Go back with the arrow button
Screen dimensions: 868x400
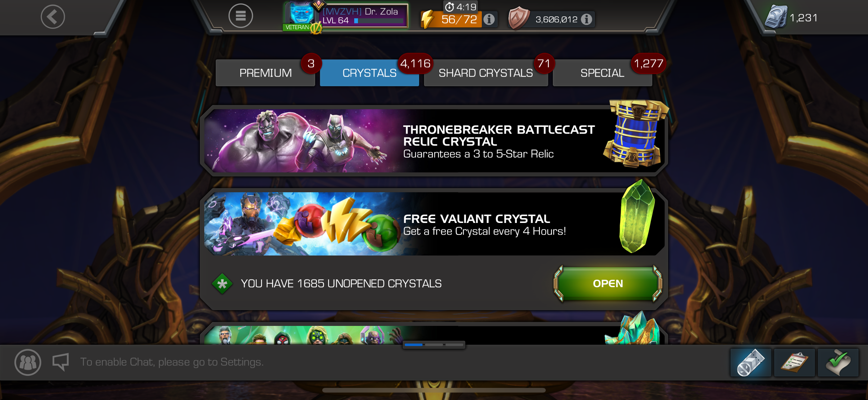click(x=52, y=16)
